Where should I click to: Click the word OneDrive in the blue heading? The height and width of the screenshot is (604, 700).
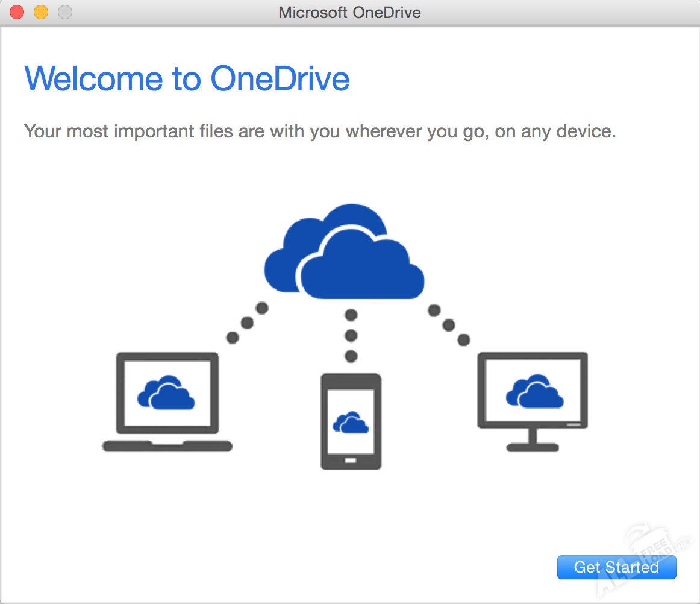(x=280, y=78)
